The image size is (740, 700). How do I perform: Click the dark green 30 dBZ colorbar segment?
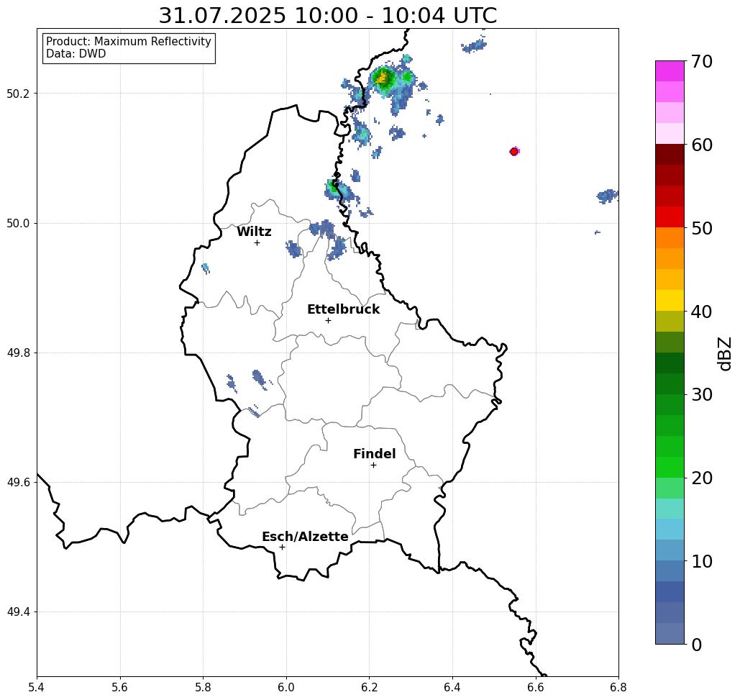pos(670,383)
